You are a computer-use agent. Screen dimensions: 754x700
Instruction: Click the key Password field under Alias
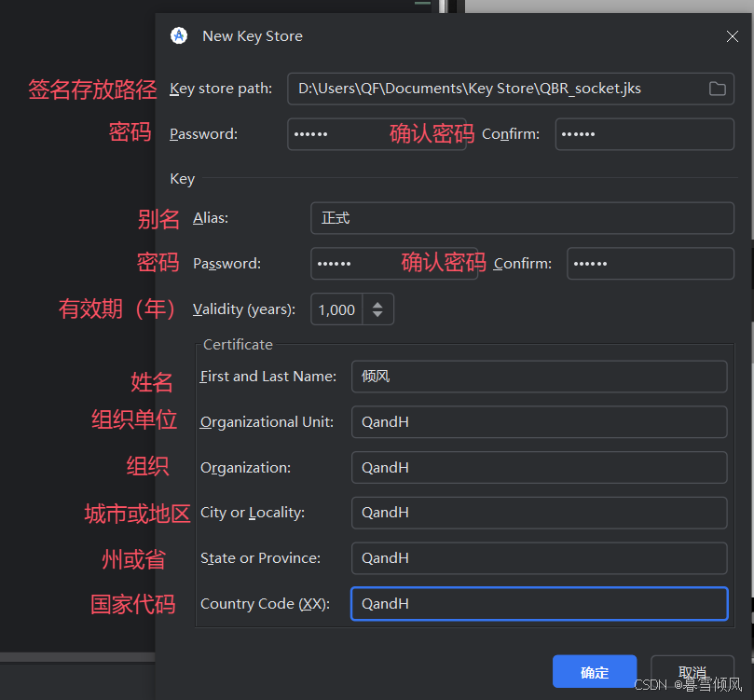coord(394,264)
